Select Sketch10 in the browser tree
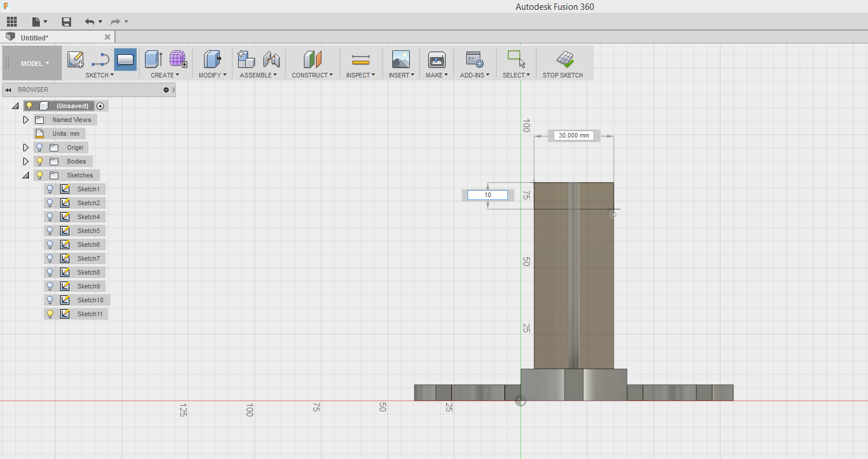This screenshot has height=459, width=868. pos(90,300)
